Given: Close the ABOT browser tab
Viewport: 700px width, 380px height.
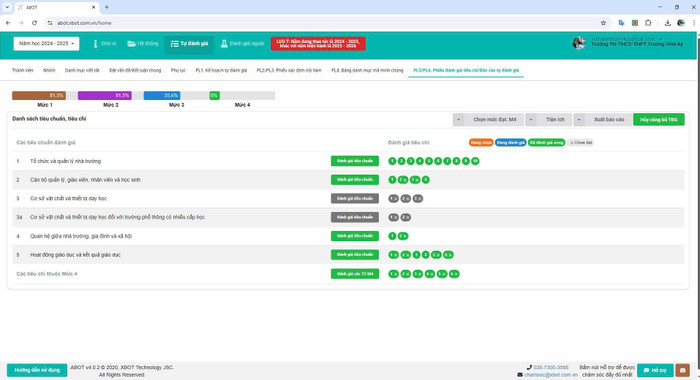Looking at the screenshot, I should (93, 7).
